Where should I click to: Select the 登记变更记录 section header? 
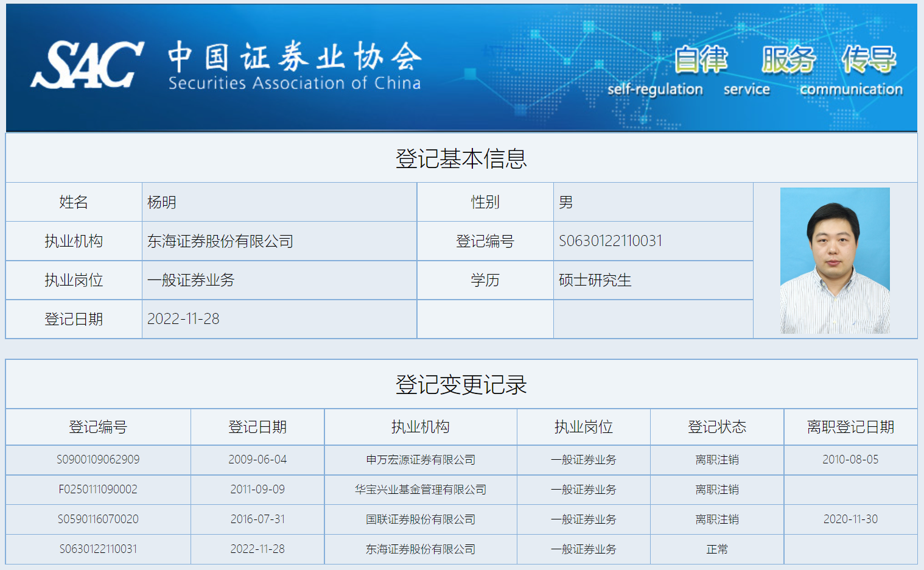[x=461, y=384]
